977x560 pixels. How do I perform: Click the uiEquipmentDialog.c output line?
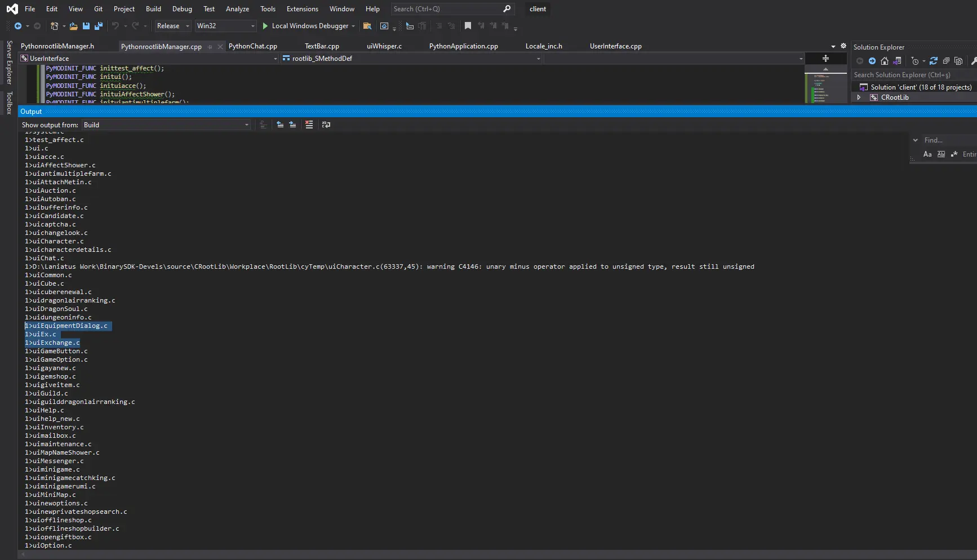(66, 326)
